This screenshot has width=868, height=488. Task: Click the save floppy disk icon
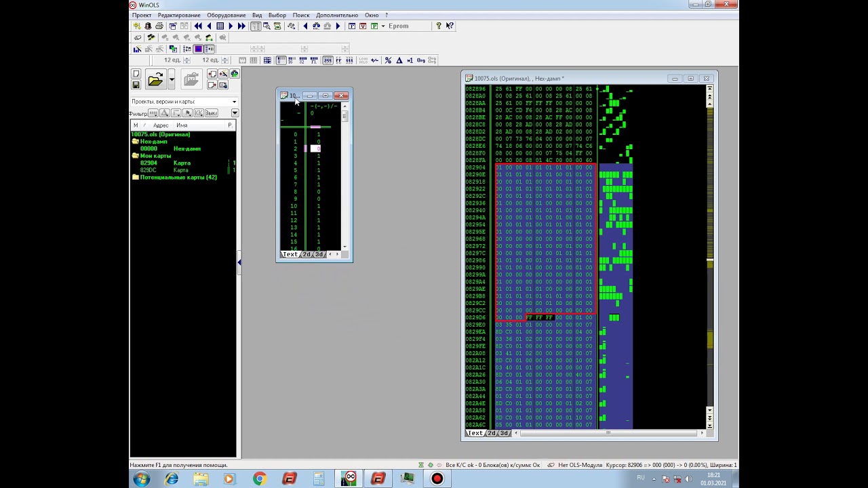(136, 85)
